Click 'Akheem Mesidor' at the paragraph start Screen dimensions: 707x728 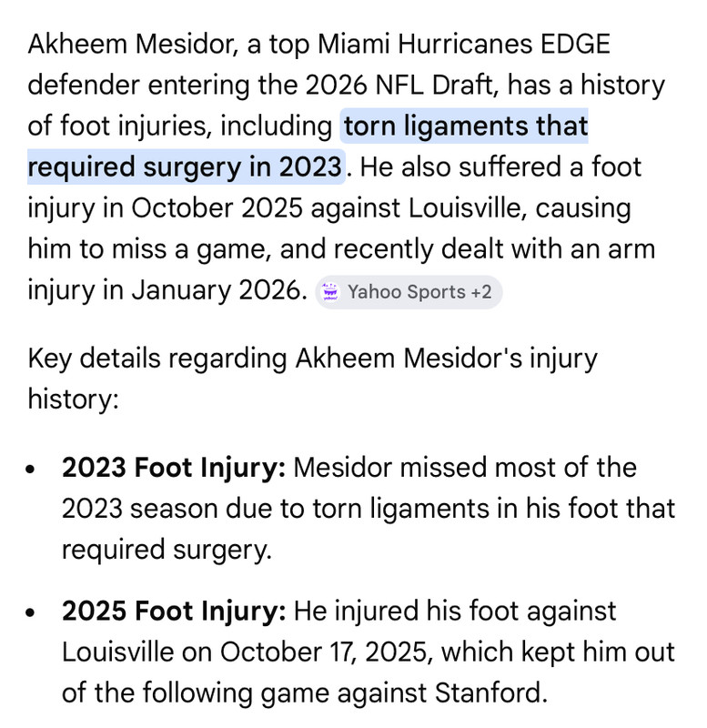click(x=131, y=44)
